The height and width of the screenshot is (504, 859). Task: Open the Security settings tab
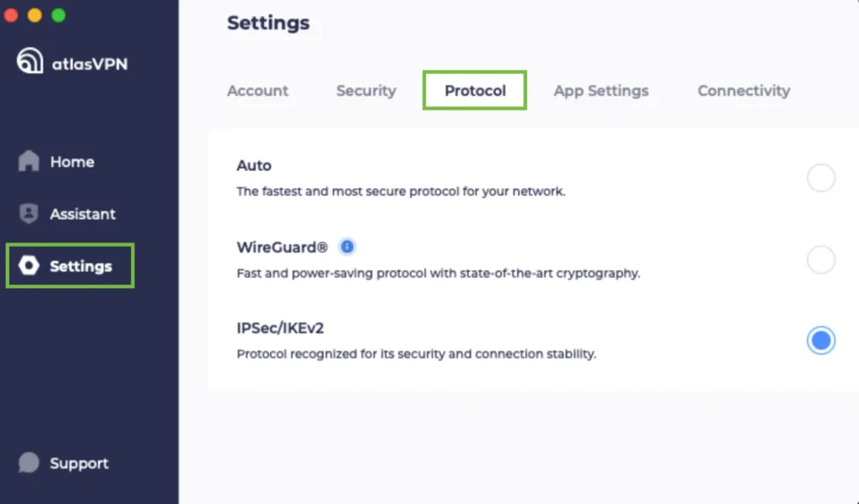(x=366, y=91)
